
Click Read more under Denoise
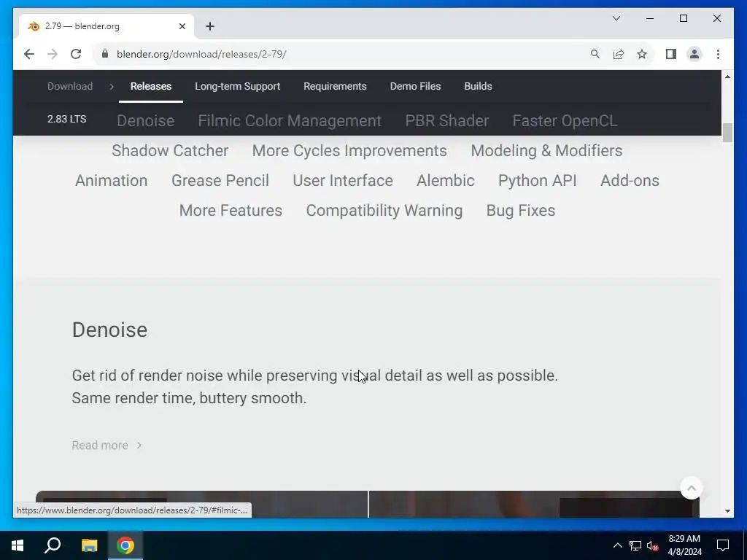(x=107, y=446)
